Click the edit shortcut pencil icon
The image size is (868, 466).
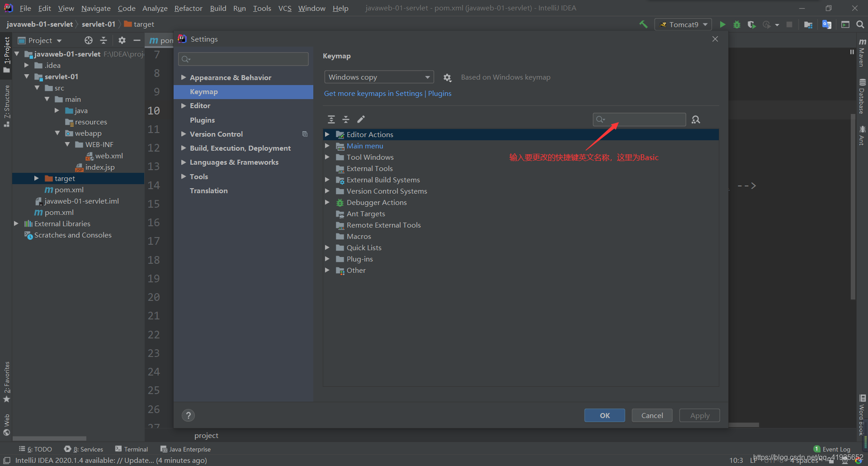(x=361, y=119)
